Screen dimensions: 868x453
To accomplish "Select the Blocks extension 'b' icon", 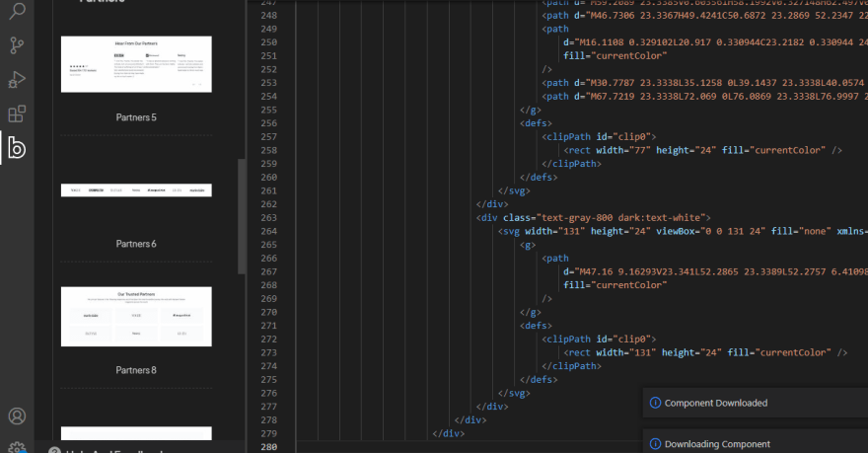I will [x=17, y=148].
